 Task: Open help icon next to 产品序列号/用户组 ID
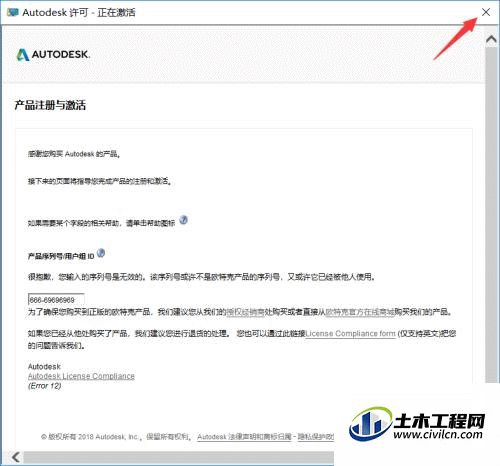(101, 253)
